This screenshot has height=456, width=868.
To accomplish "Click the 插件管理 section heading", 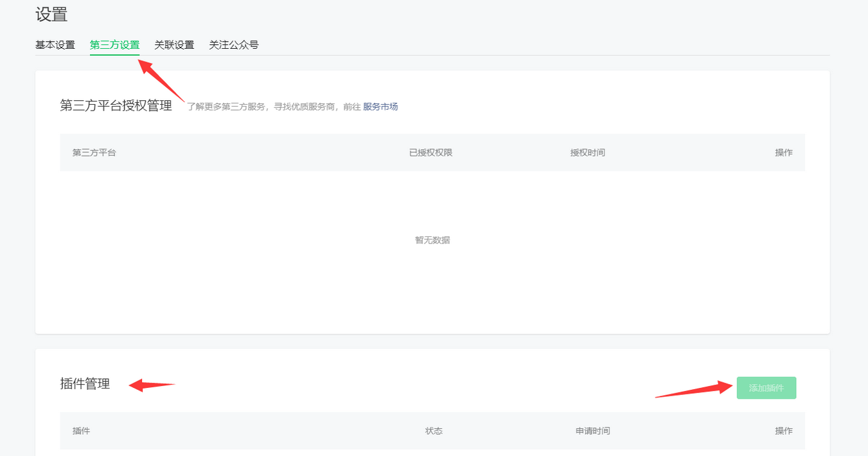I will (85, 384).
